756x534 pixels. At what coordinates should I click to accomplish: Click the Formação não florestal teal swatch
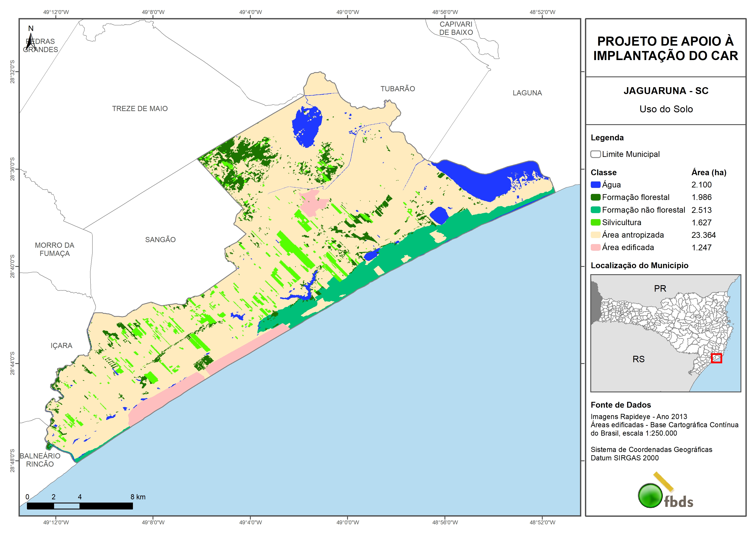(595, 210)
